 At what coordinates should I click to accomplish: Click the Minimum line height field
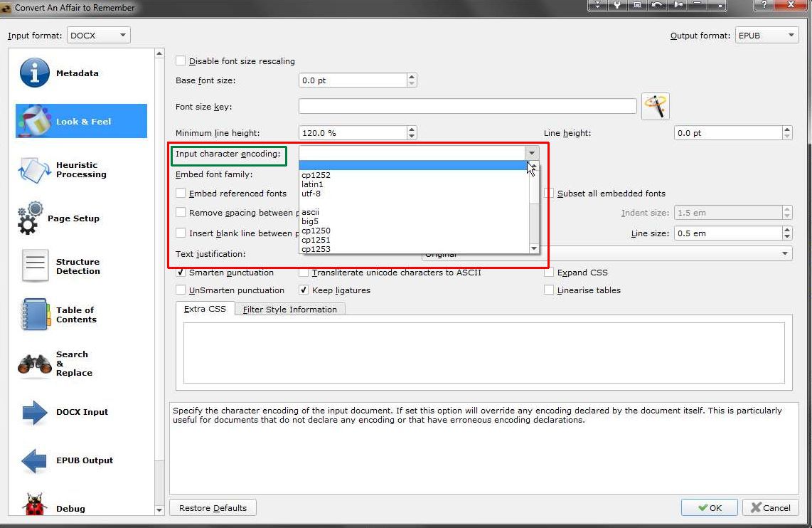click(353, 133)
